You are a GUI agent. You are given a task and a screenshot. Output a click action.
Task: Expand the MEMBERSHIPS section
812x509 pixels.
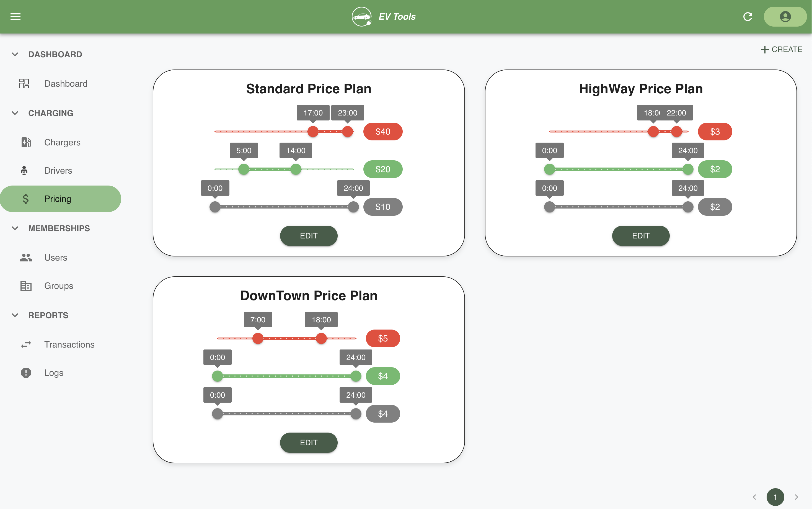pos(15,228)
